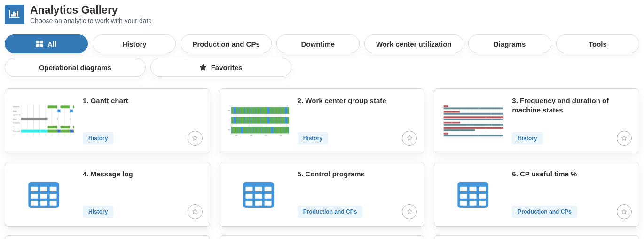Click the CP useful time table icon
Image resolution: width=644 pixels, height=239 pixels.
coord(473,195)
